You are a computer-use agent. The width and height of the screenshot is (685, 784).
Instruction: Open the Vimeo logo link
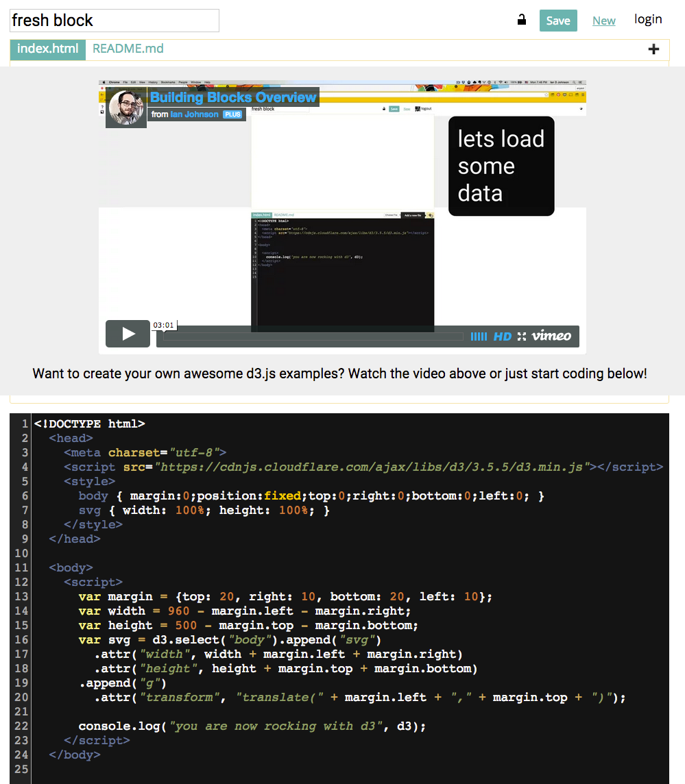pyautogui.click(x=551, y=336)
